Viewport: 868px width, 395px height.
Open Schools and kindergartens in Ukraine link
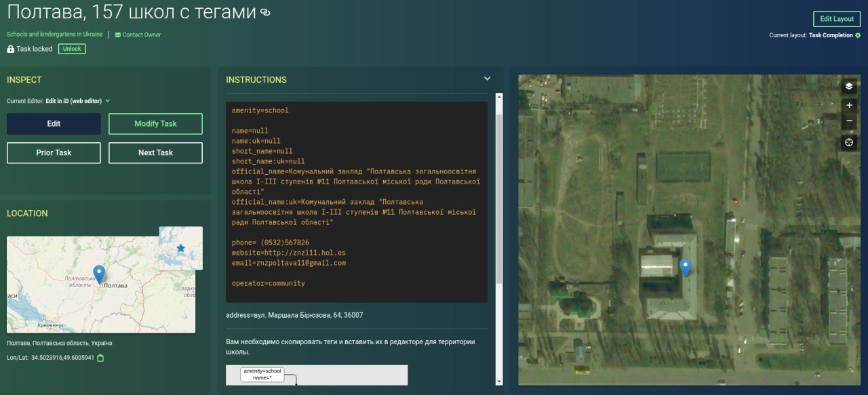coord(55,35)
